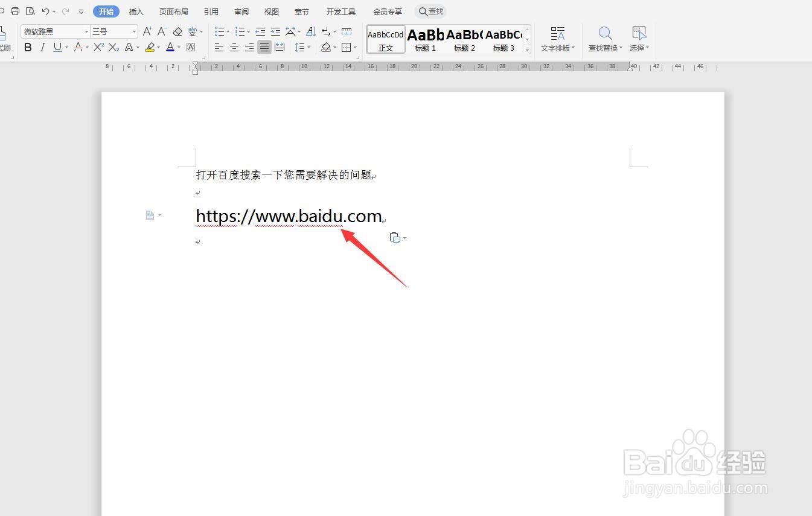Toggle Underline formatting
The height and width of the screenshot is (516, 812).
click(57, 47)
